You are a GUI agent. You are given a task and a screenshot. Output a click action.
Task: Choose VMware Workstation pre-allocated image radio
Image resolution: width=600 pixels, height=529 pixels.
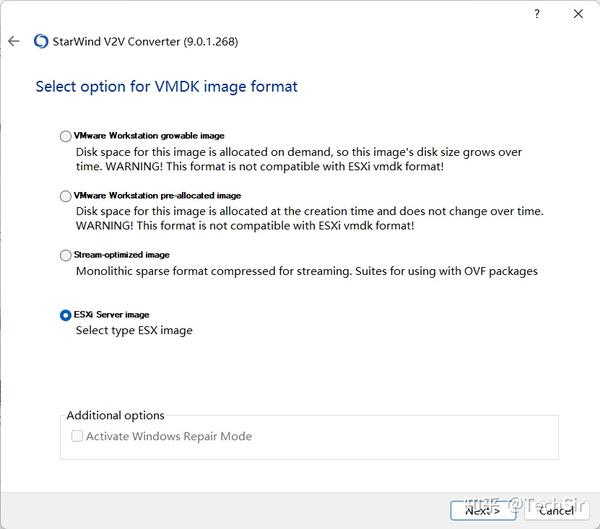66,196
